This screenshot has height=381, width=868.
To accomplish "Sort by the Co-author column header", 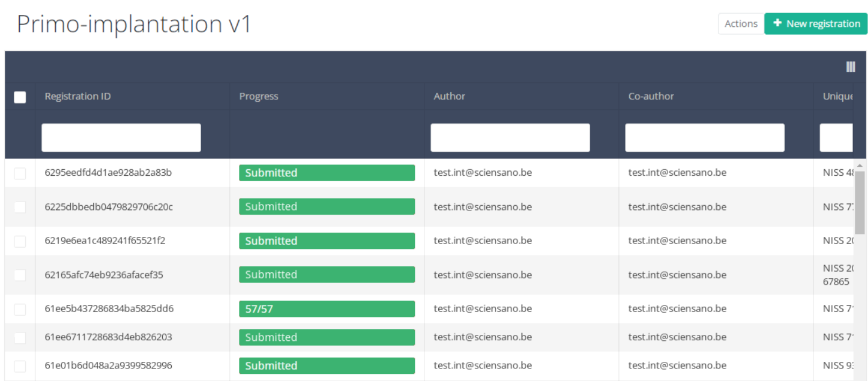I will pyautogui.click(x=651, y=96).
